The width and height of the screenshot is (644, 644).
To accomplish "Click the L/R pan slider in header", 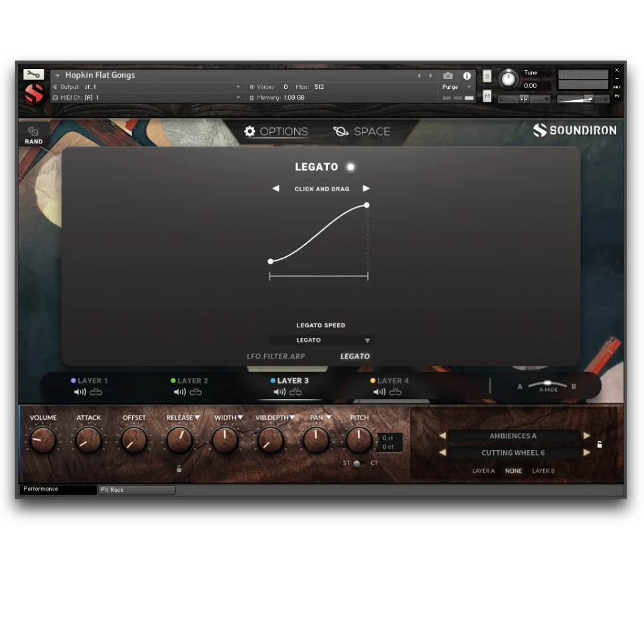I will (x=524, y=99).
